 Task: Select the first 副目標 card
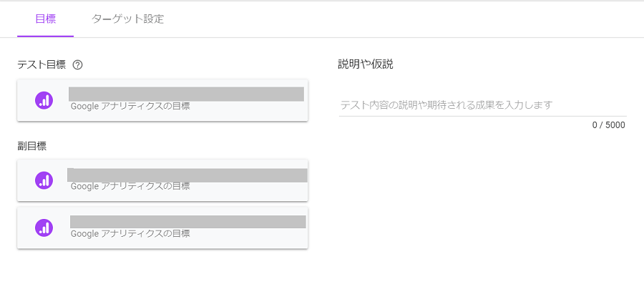(162, 180)
